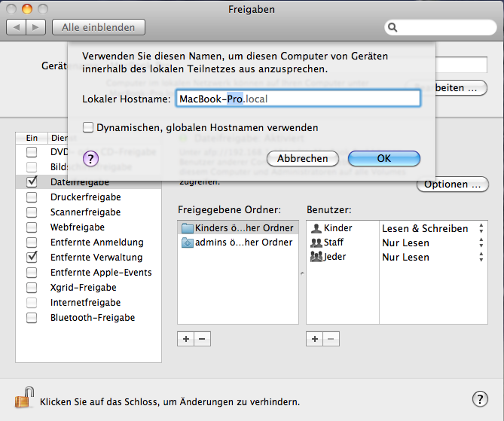Select the Xgrid-Freigabe service row
The width and height of the screenshot is (504, 421).
(x=88, y=288)
